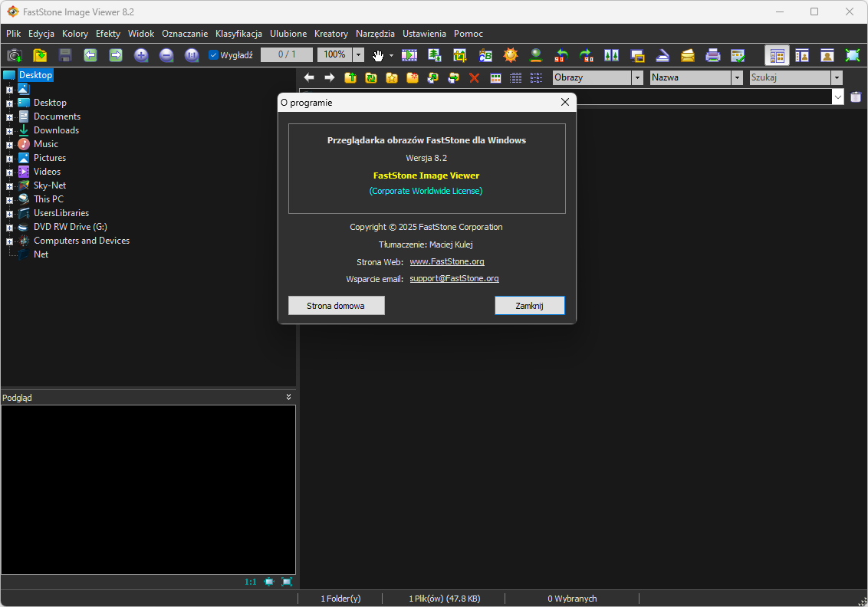The height and width of the screenshot is (607, 868).
Task: Click the resize image icon
Action: coord(435,54)
